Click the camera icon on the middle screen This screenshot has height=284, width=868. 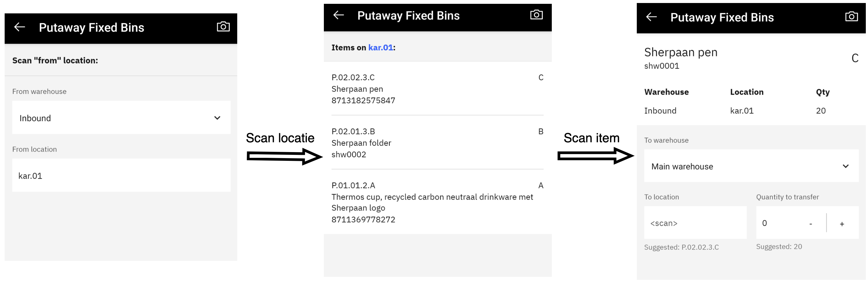point(536,15)
